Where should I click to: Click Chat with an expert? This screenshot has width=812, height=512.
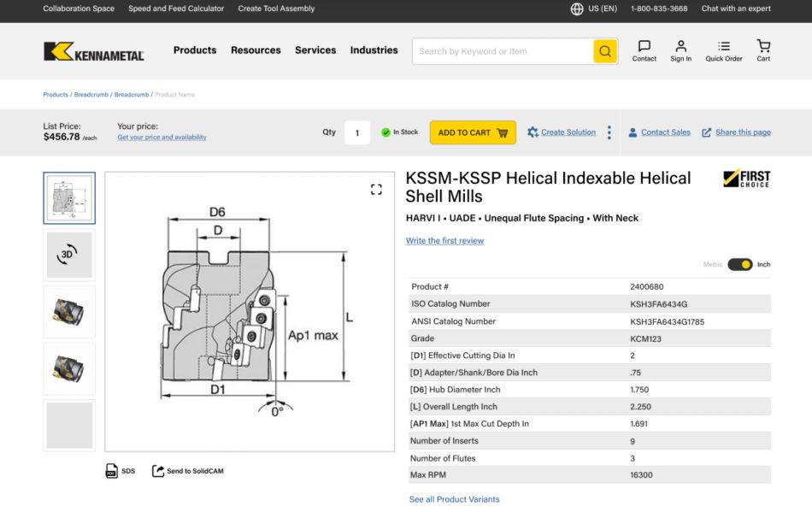pos(736,9)
